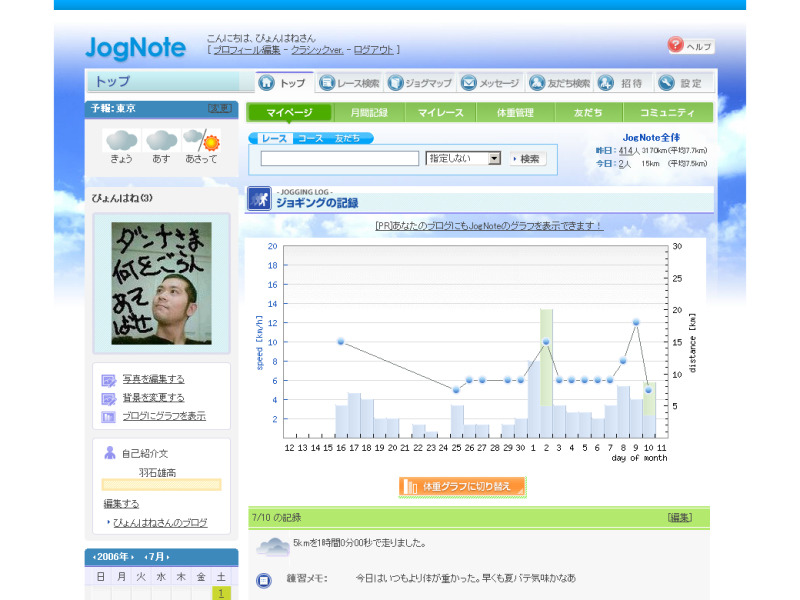Open the マイレース tab

coord(441,113)
